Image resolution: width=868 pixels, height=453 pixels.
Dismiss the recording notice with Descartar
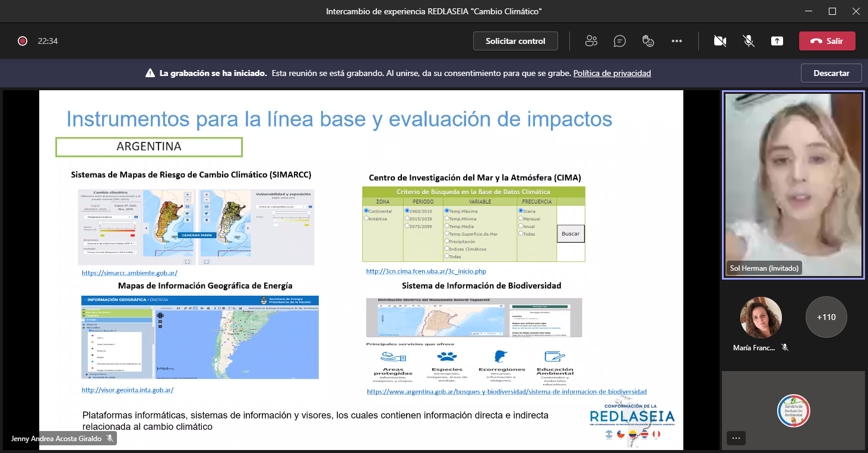coord(831,73)
